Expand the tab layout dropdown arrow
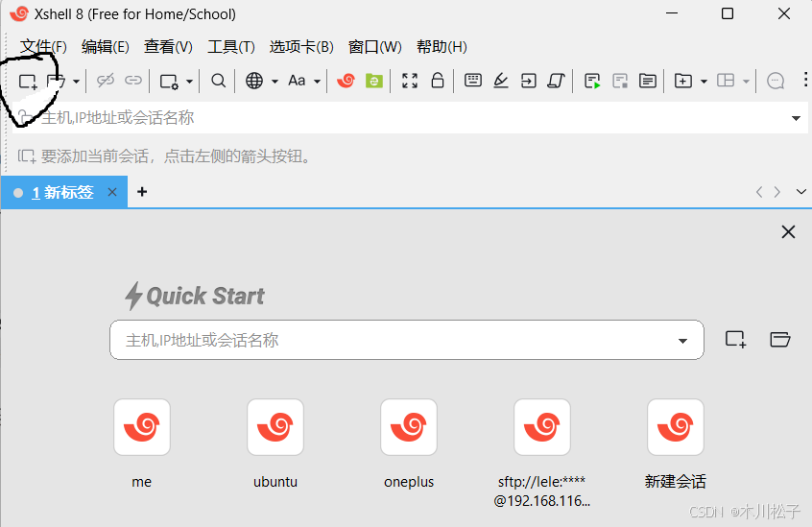Viewport: 812px width, 527px height. (x=746, y=82)
